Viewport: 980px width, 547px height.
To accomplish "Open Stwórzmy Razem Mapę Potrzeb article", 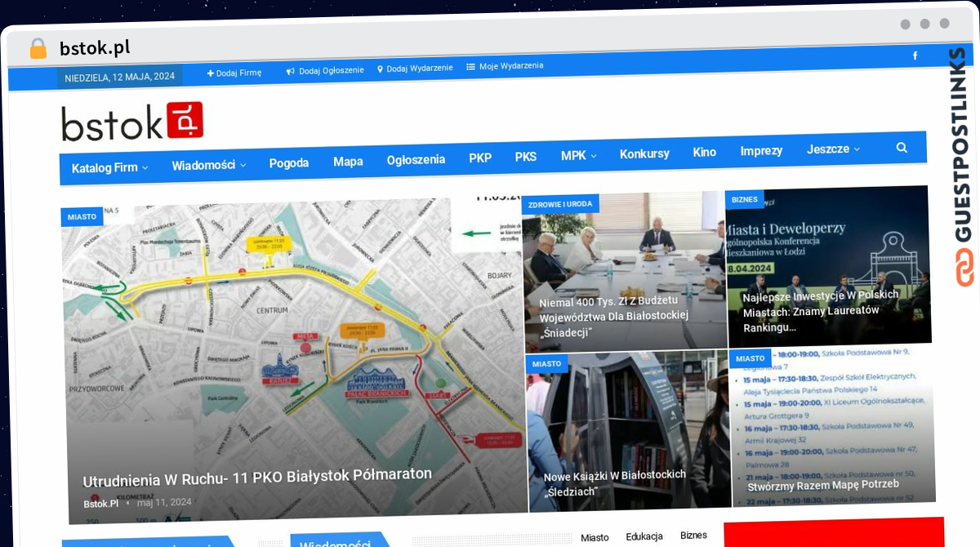I will tap(823, 485).
